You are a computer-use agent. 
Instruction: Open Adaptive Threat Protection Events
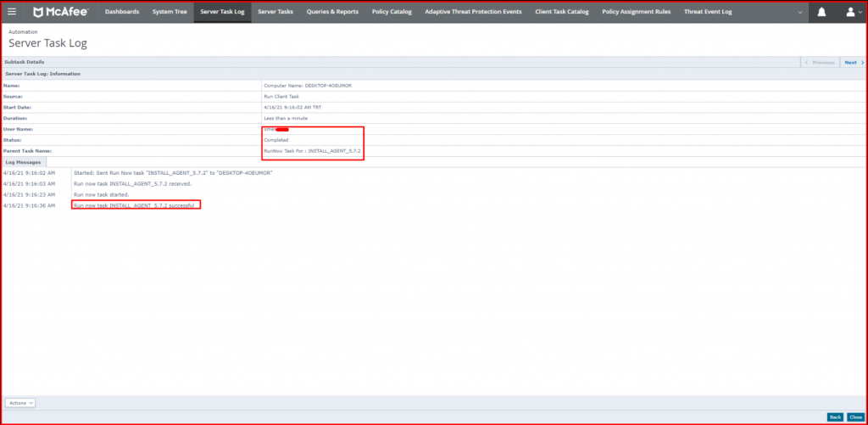[473, 12]
